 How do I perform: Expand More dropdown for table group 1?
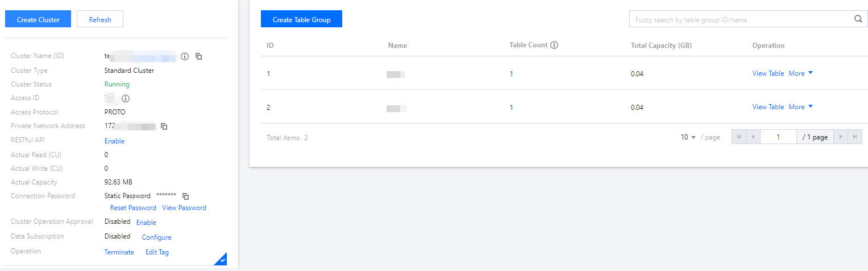[x=801, y=73]
